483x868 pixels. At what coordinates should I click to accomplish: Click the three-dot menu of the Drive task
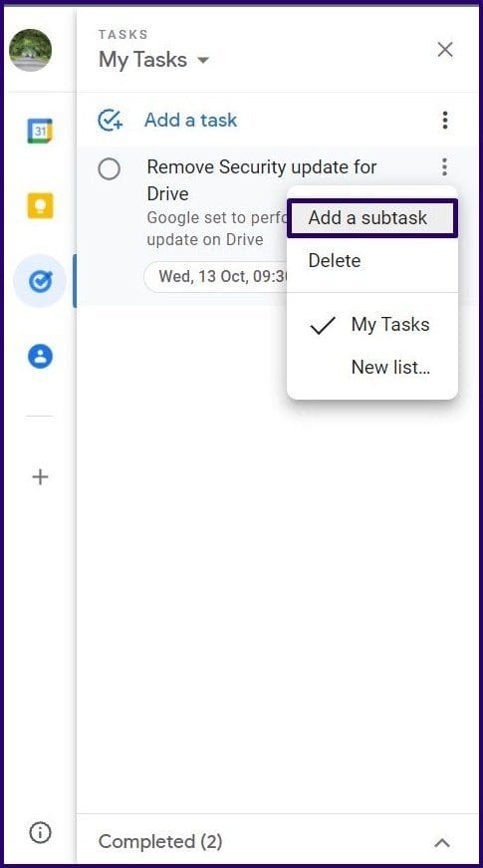click(x=444, y=166)
